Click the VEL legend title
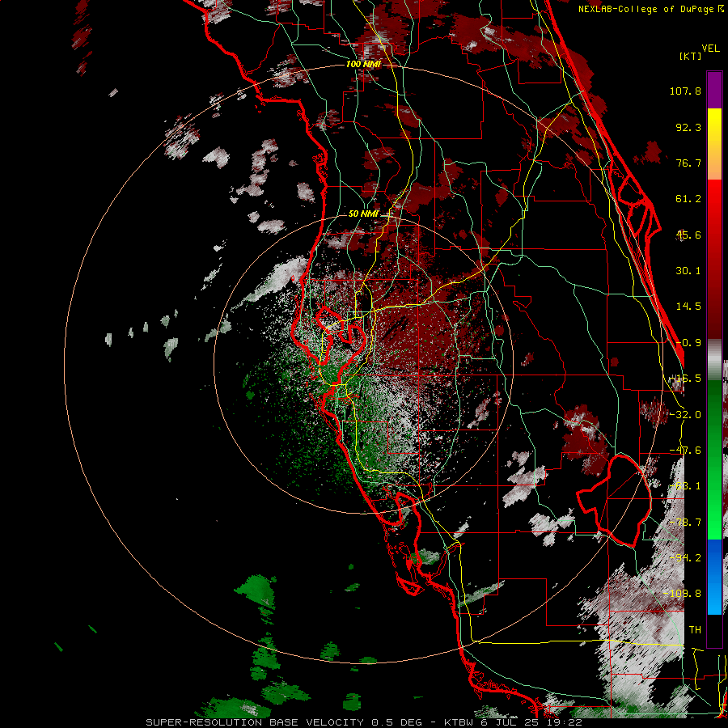The image size is (728, 728). (710, 48)
